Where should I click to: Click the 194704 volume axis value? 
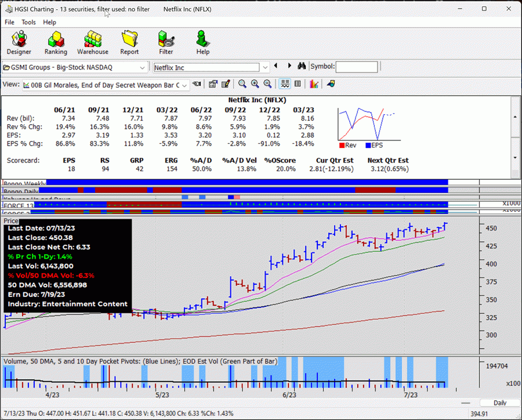pos(496,366)
